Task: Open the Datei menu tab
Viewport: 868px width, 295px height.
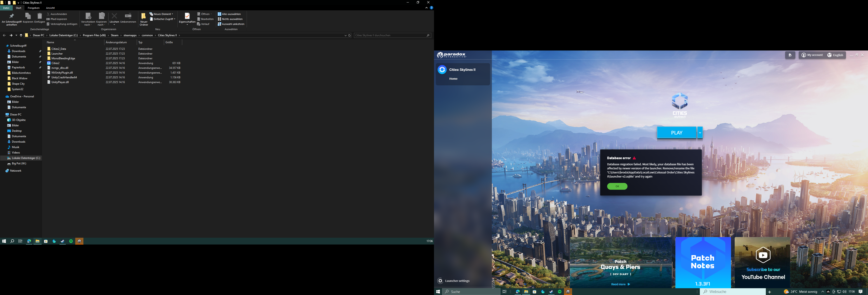Action: pos(6,8)
